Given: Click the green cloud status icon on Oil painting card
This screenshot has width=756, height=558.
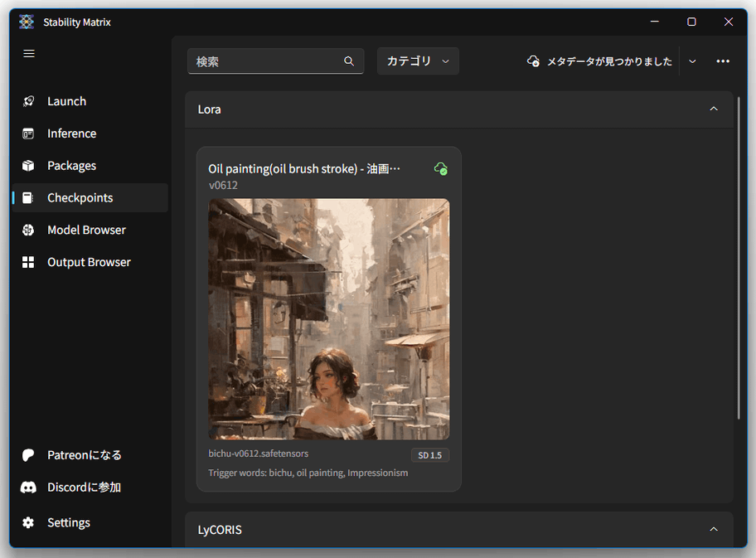Looking at the screenshot, I should (x=441, y=169).
